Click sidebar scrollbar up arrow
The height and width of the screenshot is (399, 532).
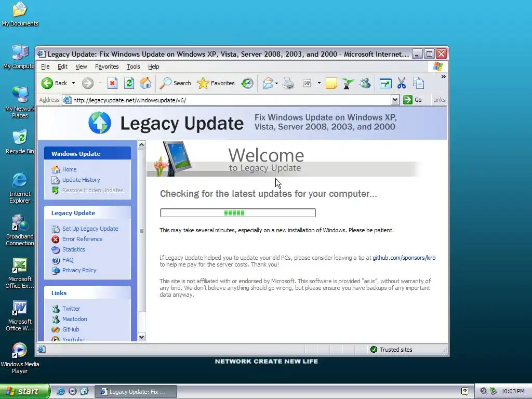[x=142, y=145]
